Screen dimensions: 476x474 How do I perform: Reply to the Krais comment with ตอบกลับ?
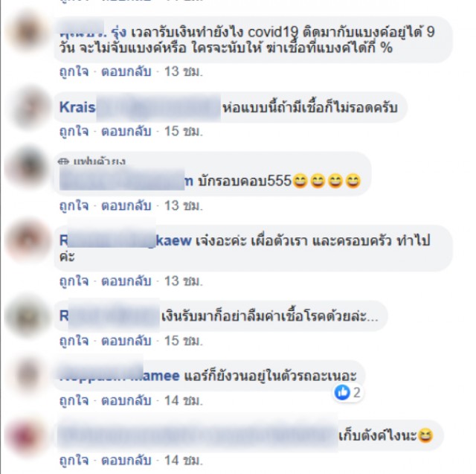tap(126, 131)
